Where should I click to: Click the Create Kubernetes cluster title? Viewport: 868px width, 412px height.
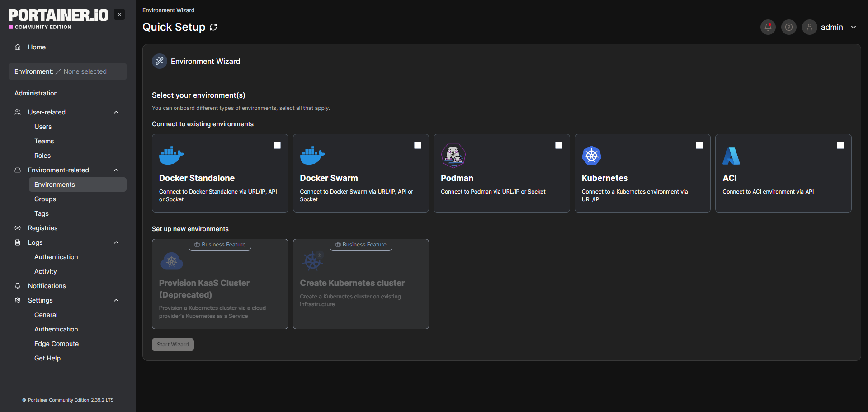352,283
